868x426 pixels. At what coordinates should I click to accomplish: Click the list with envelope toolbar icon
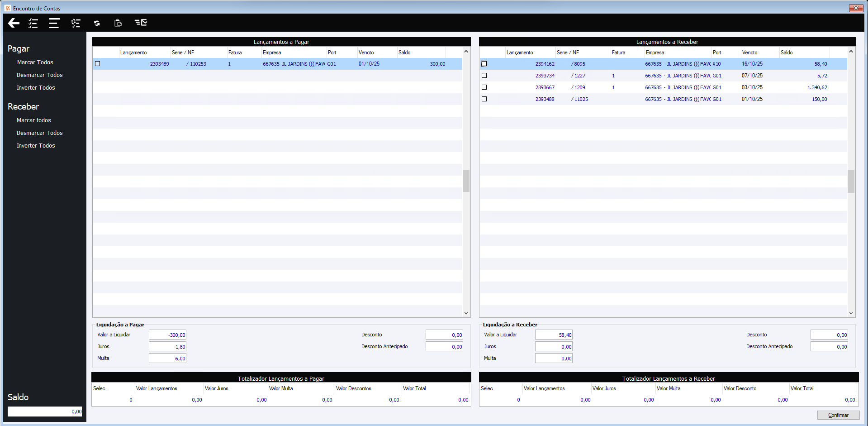point(141,23)
